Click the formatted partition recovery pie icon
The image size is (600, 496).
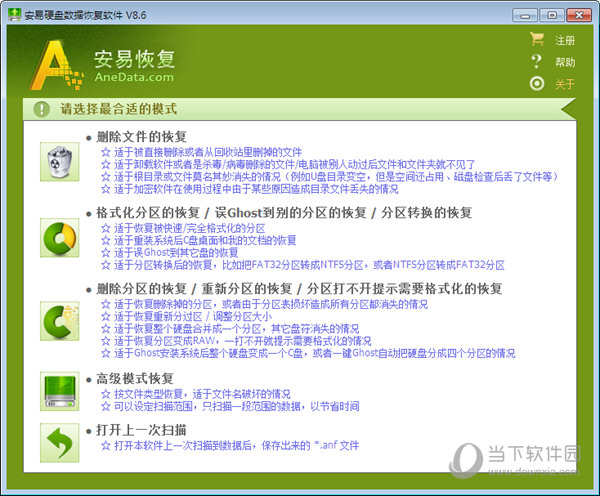point(59,238)
